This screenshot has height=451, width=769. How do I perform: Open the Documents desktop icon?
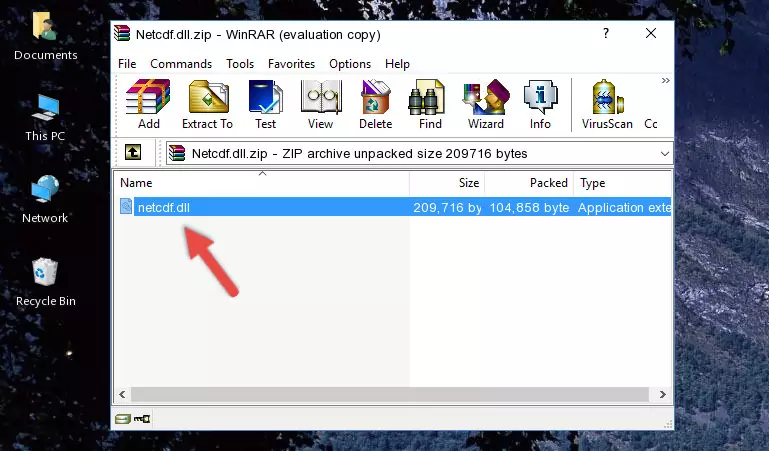click(46, 37)
